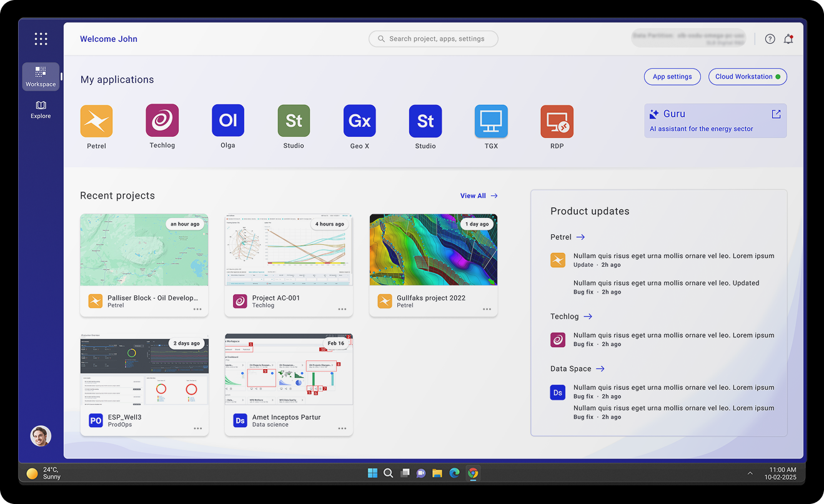Open the app launcher grid icon
The width and height of the screenshot is (824, 504).
pos(41,39)
